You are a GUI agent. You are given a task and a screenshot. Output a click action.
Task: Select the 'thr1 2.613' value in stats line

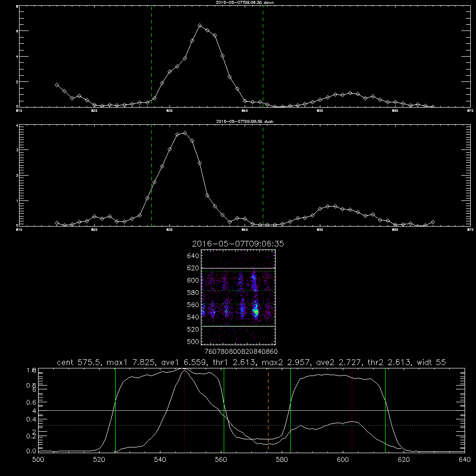click(234, 362)
